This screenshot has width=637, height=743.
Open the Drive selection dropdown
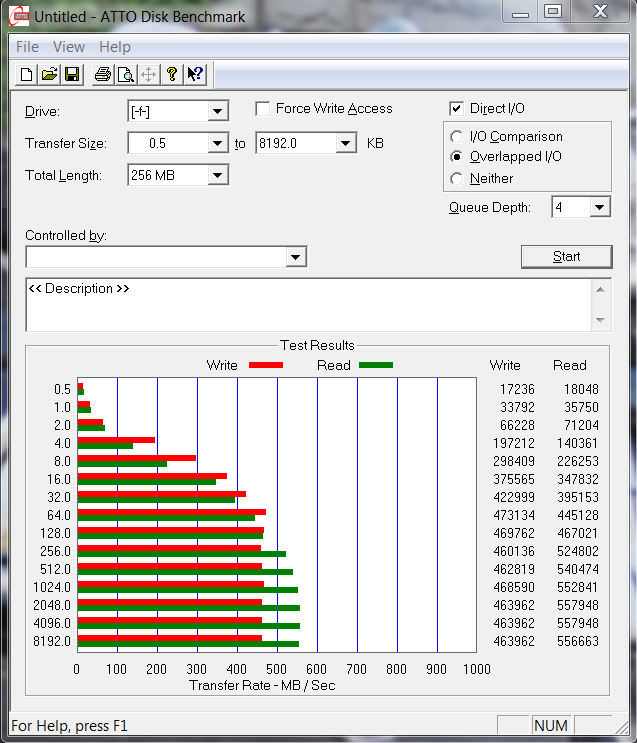[218, 111]
